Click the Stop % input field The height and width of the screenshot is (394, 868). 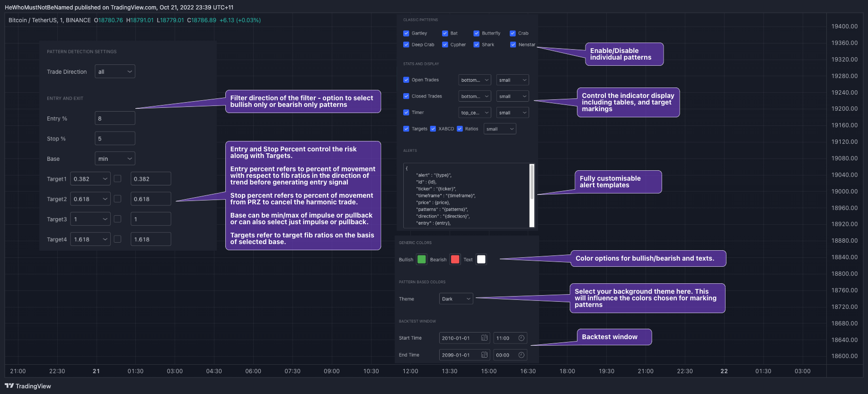(115, 139)
